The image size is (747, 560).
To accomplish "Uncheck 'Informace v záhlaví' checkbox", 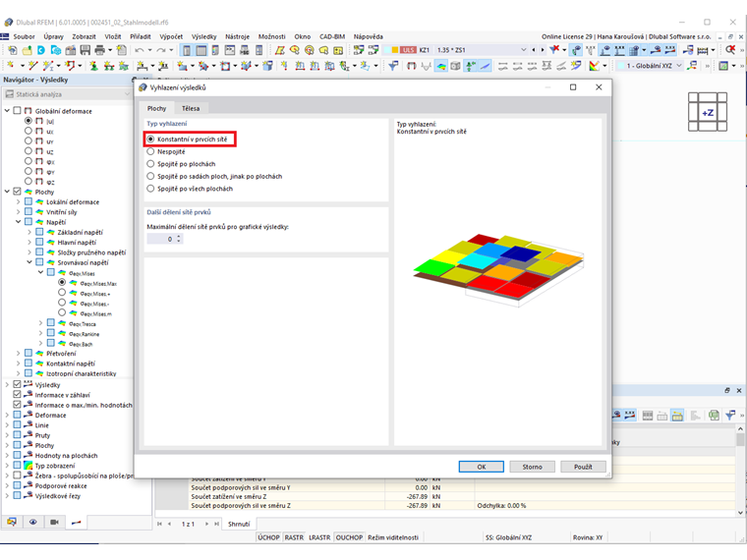I will click(x=17, y=394).
